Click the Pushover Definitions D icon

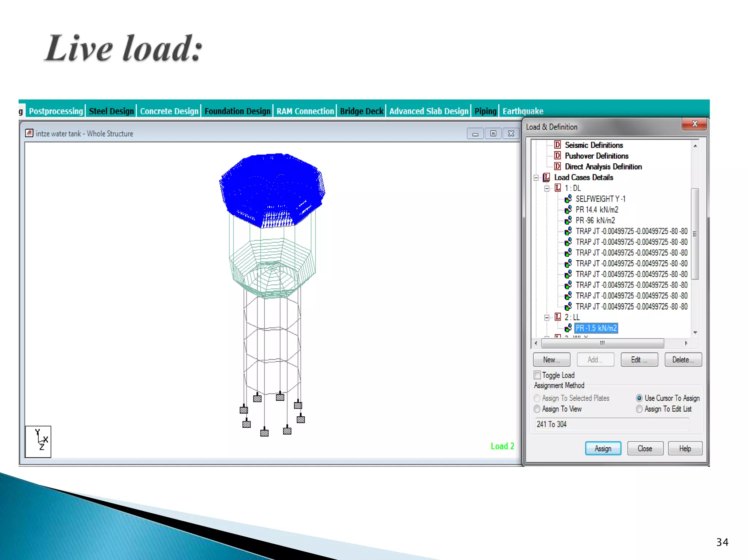click(557, 156)
